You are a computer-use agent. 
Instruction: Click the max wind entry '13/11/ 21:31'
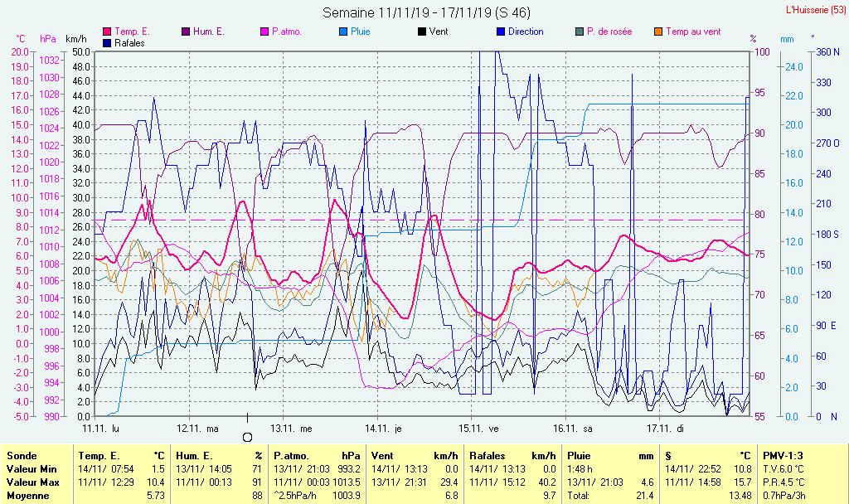400,482
